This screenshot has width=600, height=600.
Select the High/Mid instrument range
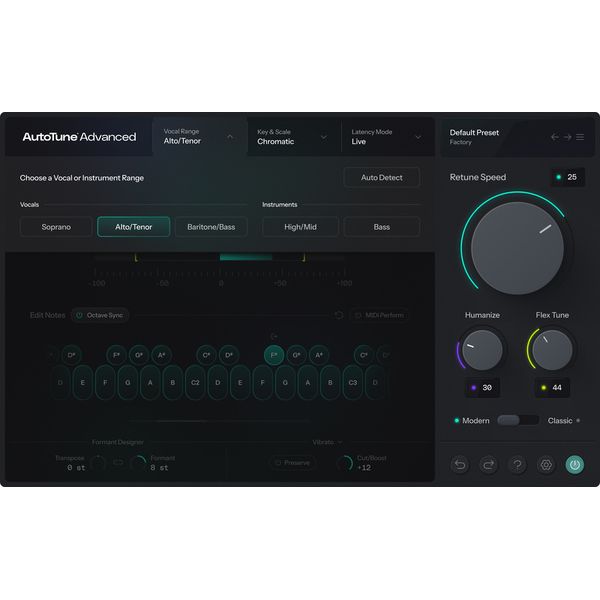pos(300,227)
